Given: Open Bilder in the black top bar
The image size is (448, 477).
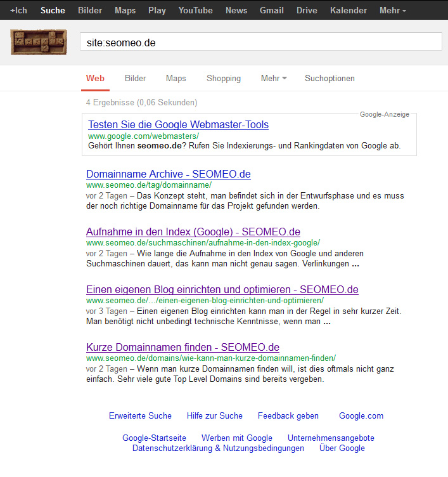Looking at the screenshot, I should pyautogui.click(x=90, y=10).
